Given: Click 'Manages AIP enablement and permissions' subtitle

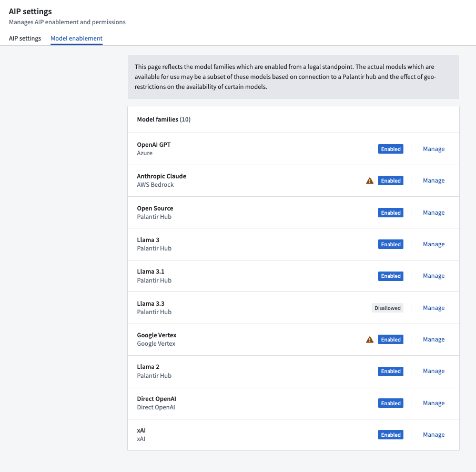Looking at the screenshot, I should [67, 22].
